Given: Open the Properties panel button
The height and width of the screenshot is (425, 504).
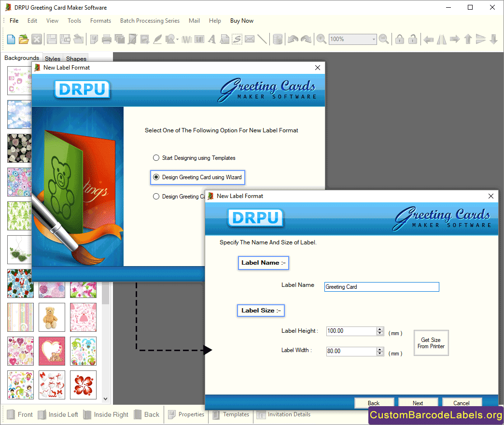Looking at the screenshot, I should point(186,414).
